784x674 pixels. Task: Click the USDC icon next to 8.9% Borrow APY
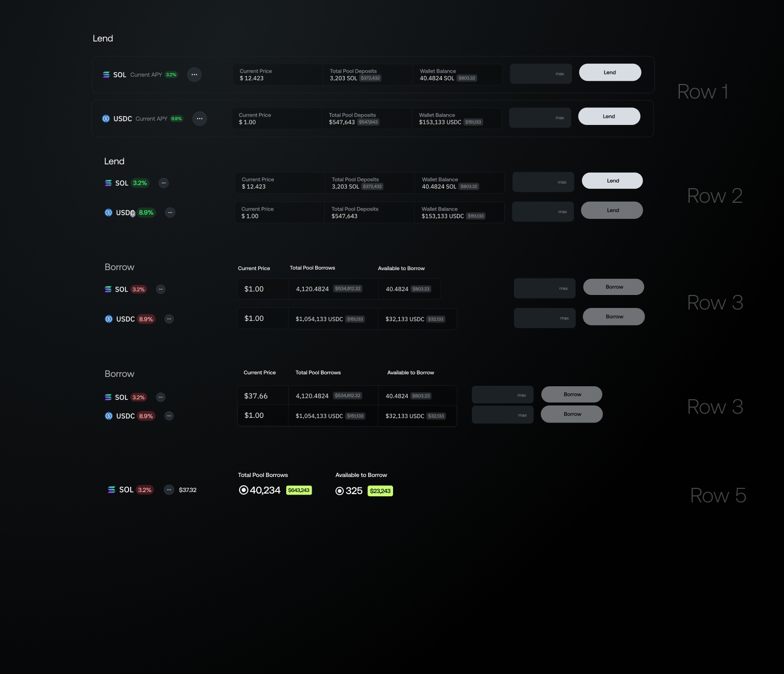[108, 319]
